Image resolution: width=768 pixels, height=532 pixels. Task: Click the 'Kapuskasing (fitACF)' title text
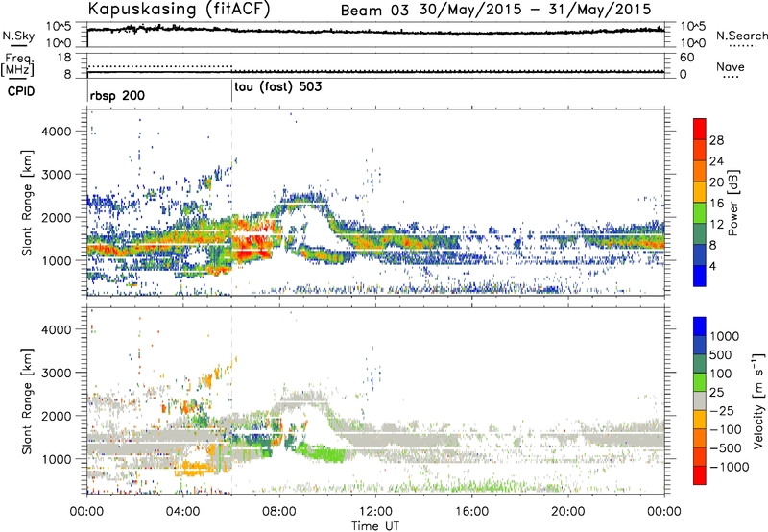click(x=179, y=9)
